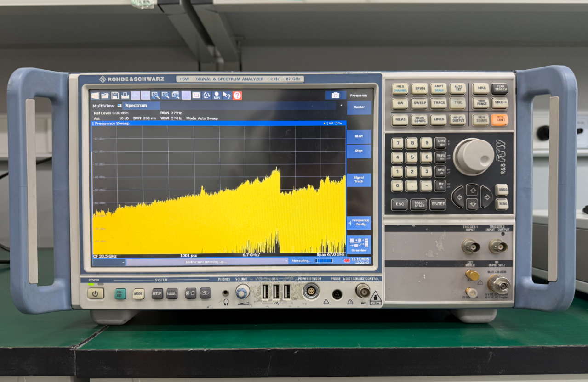Screen dimensions: 588x382
Task: Open a file with the folder icon
Action: click(105, 95)
